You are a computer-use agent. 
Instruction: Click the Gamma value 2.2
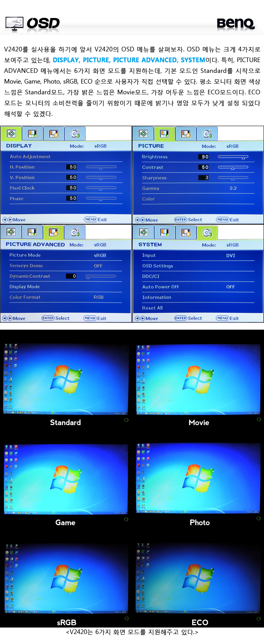[233, 188]
